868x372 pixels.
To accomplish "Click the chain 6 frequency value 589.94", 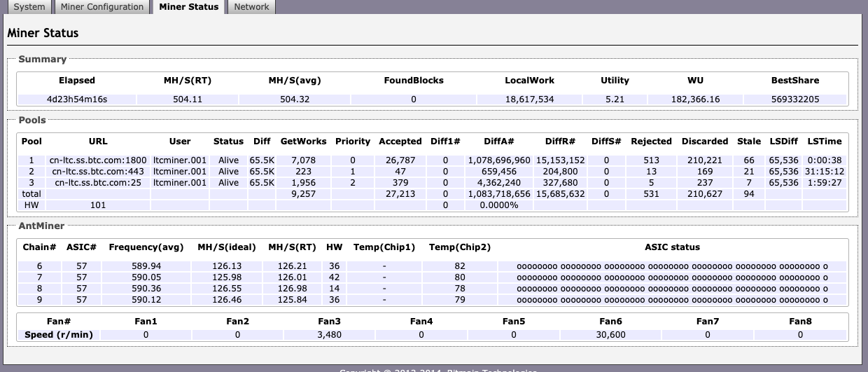I will [146, 266].
